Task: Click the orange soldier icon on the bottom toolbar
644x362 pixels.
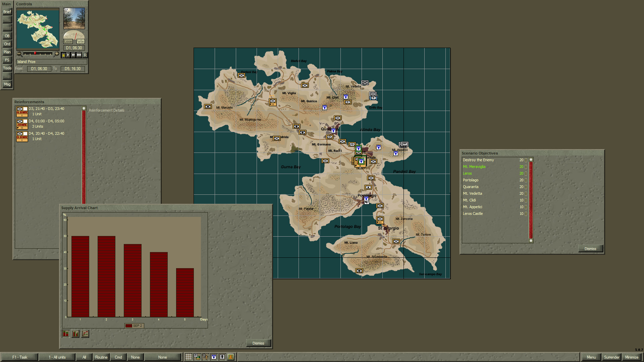Action: point(230,357)
